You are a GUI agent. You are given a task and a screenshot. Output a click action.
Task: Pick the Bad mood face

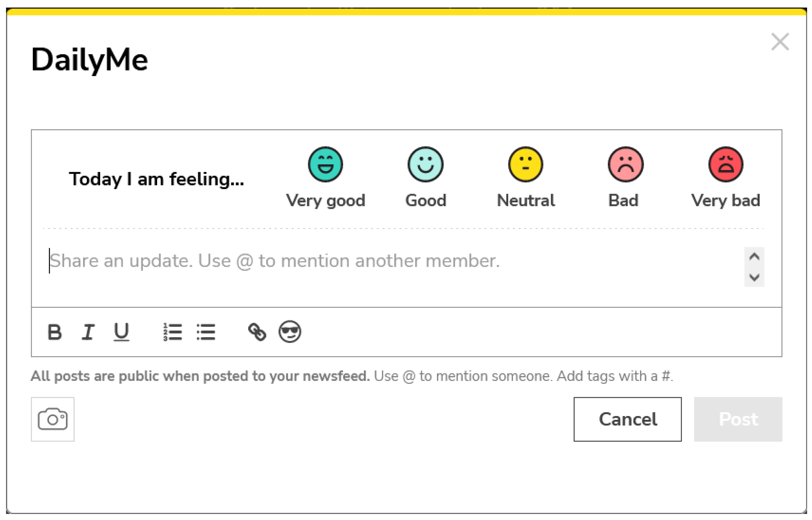coord(626,165)
